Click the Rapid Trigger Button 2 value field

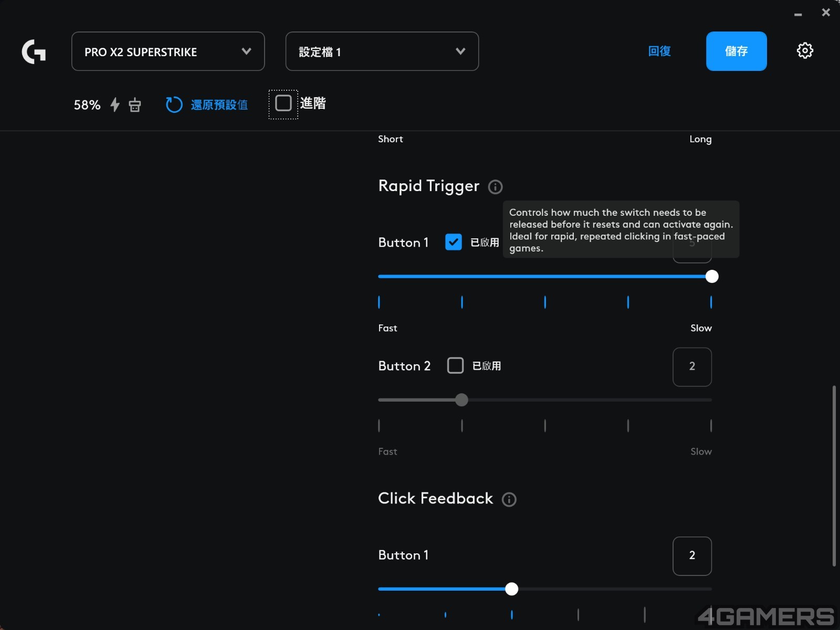click(x=692, y=366)
